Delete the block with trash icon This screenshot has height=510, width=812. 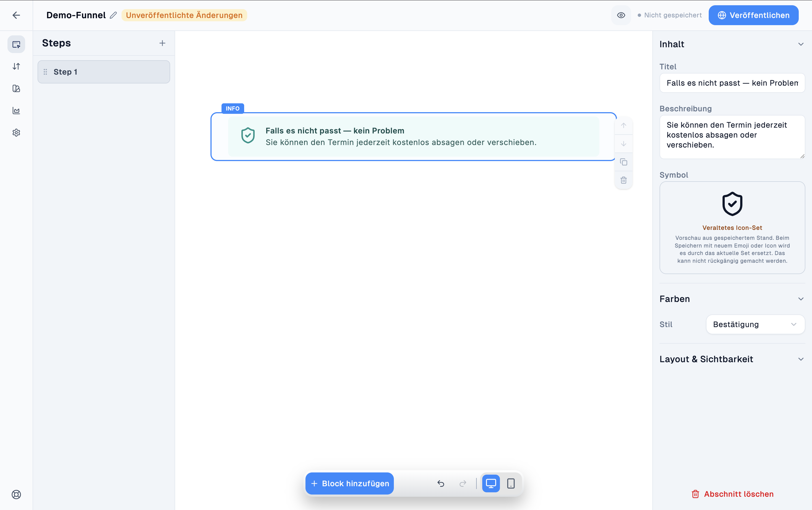(x=624, y=180)
